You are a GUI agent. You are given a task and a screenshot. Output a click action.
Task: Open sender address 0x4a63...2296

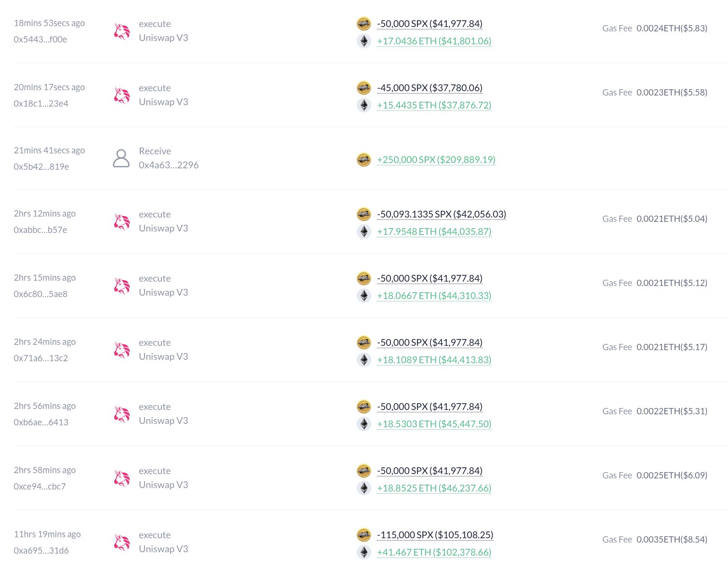169,164
